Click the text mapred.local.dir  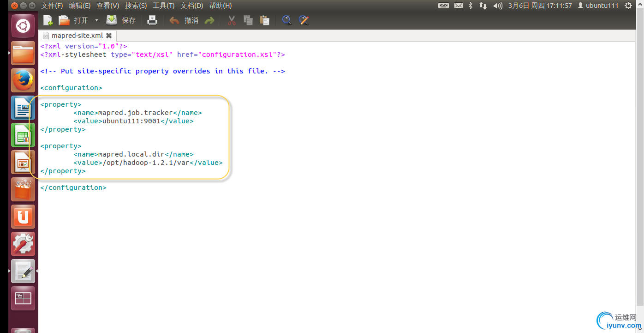[x=131, y=154]
